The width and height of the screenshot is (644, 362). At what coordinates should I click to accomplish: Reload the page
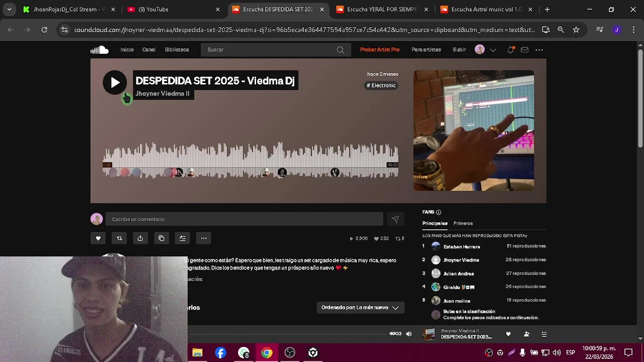click(x=44, y=30)
